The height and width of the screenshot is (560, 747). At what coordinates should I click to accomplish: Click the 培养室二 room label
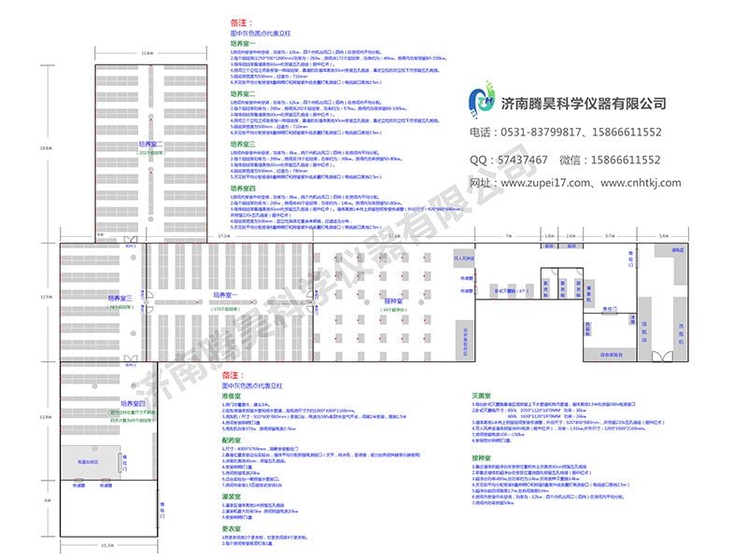pos(150,145)
